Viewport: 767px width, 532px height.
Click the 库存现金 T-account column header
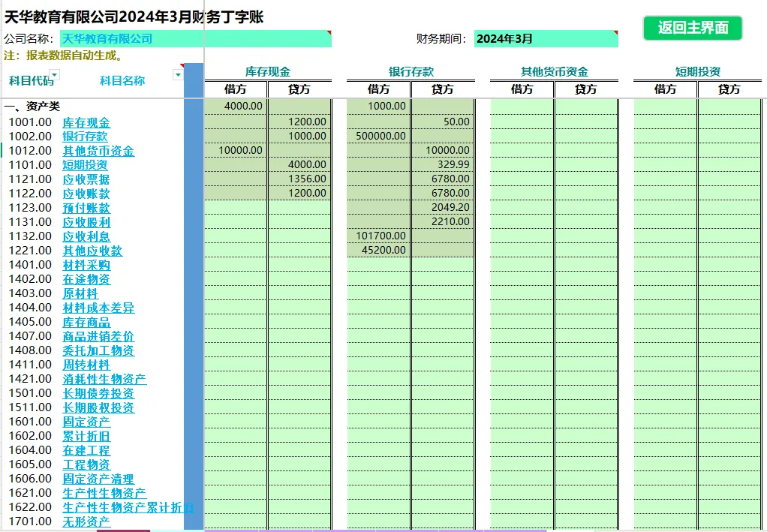(x=268, y=72)
